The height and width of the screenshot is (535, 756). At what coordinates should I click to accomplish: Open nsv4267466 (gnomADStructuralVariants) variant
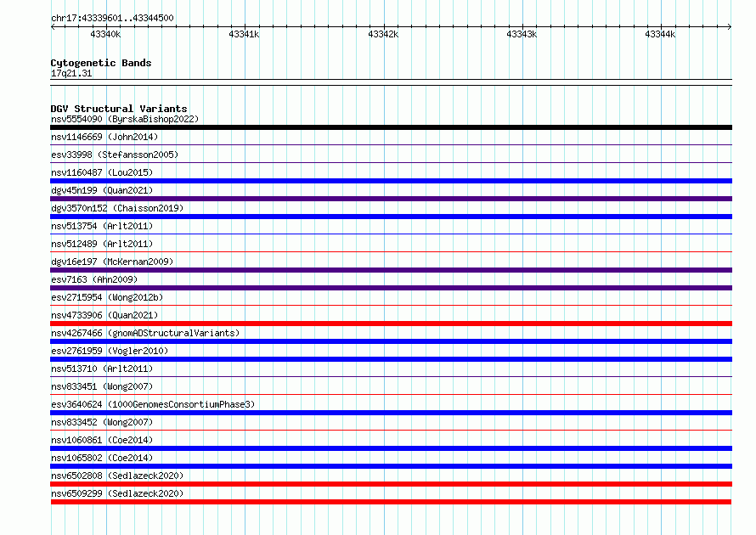(145, 333)
